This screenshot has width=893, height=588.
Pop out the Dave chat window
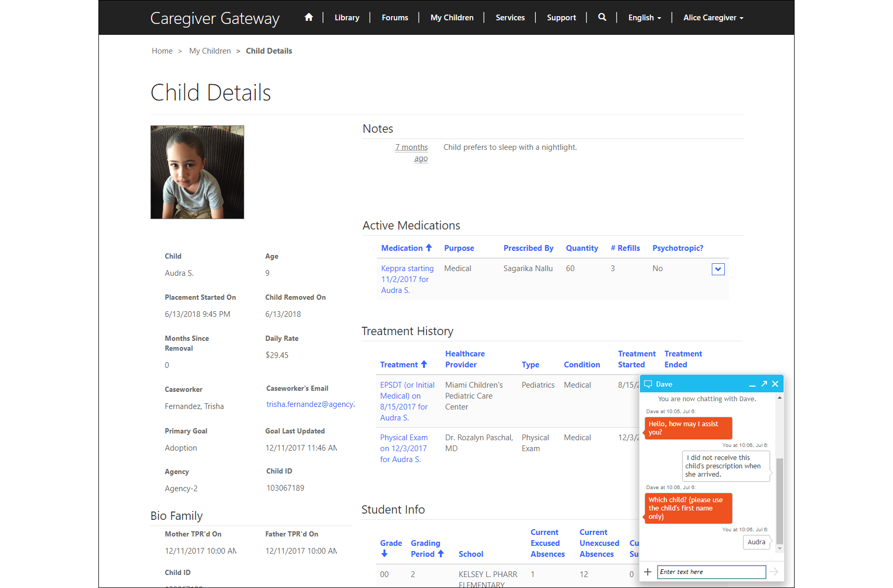[764, 384]
